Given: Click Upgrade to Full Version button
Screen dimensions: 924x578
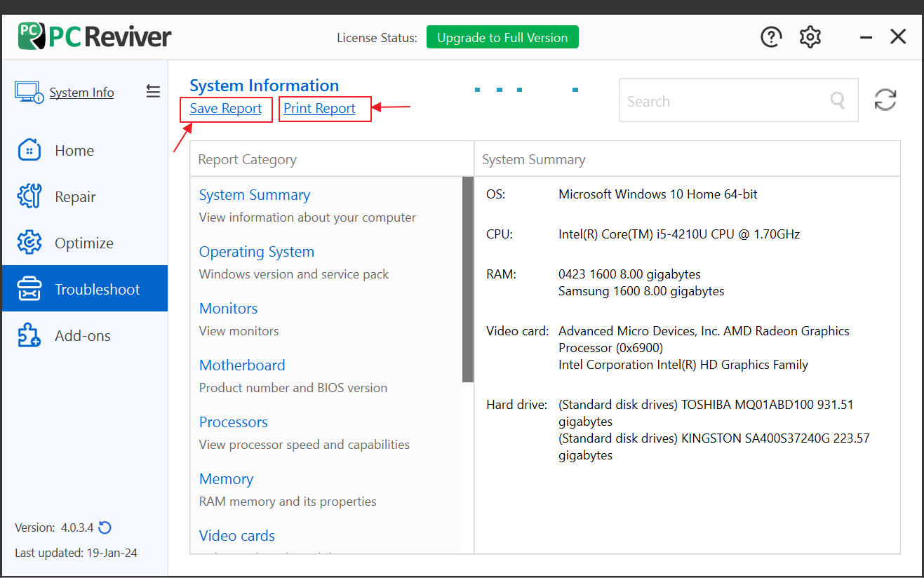Looking at the screenshot, I should point(502,37).
